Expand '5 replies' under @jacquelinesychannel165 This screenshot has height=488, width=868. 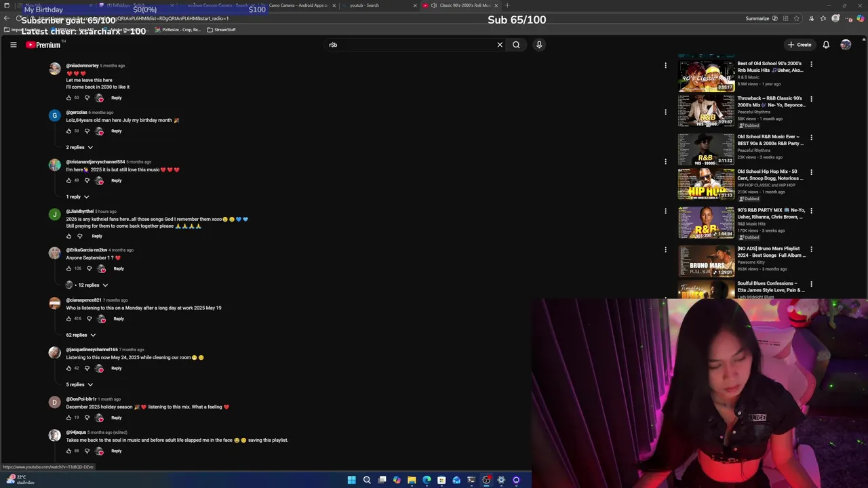click(x=79, y=384)
